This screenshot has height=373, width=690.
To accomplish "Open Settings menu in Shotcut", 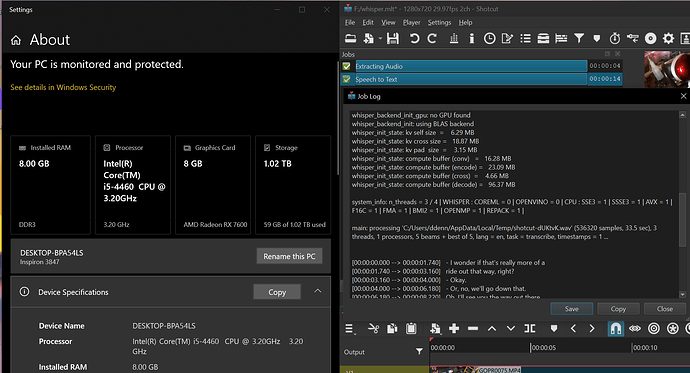I will click(439, 22).
